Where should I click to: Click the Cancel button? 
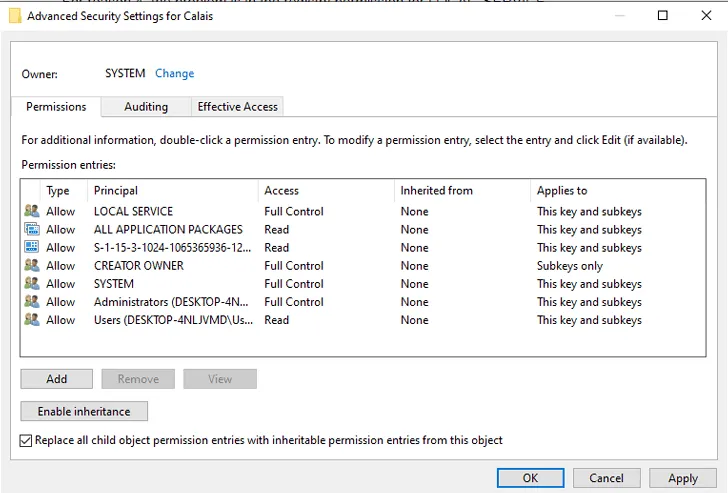point(606,478)
